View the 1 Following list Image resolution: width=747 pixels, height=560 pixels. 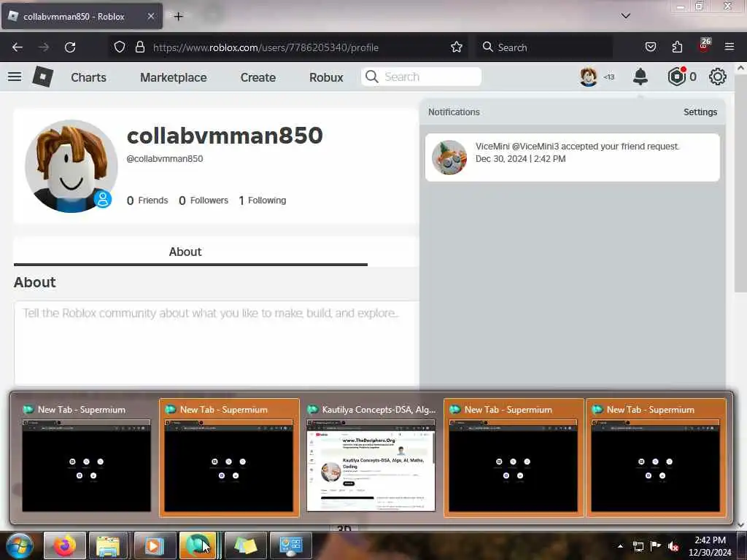tap(262, 201)
